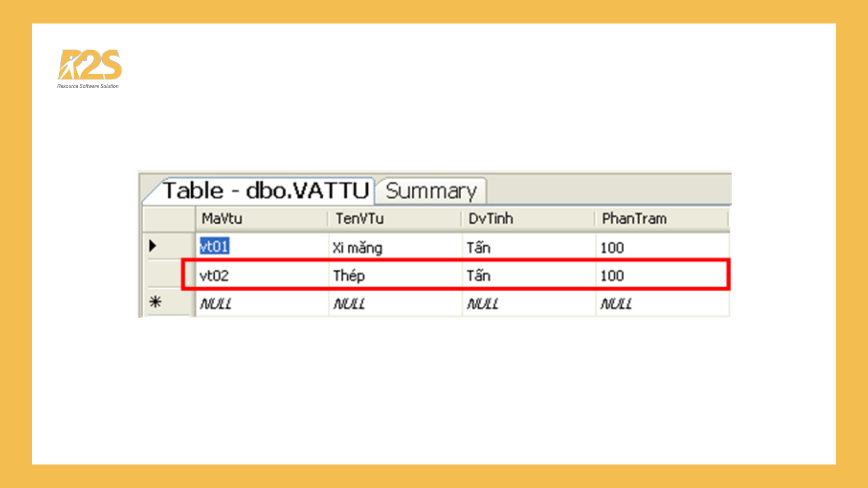
Task: Select the DvTinh column header
Action: pos(489,218)
